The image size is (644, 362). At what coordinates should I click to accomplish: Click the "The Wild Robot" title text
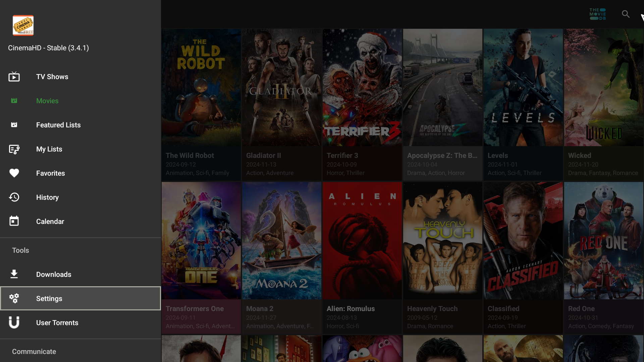click(x=190, y=156)
